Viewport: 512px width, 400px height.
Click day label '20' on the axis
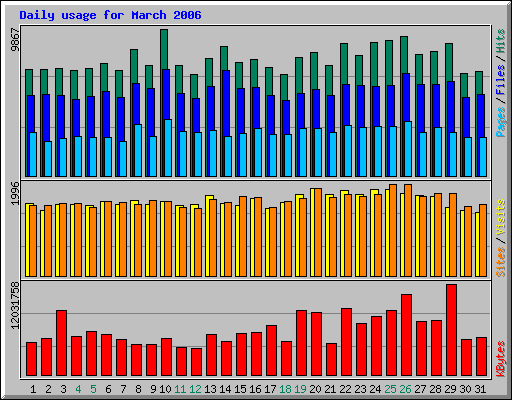tap(315, 389)
